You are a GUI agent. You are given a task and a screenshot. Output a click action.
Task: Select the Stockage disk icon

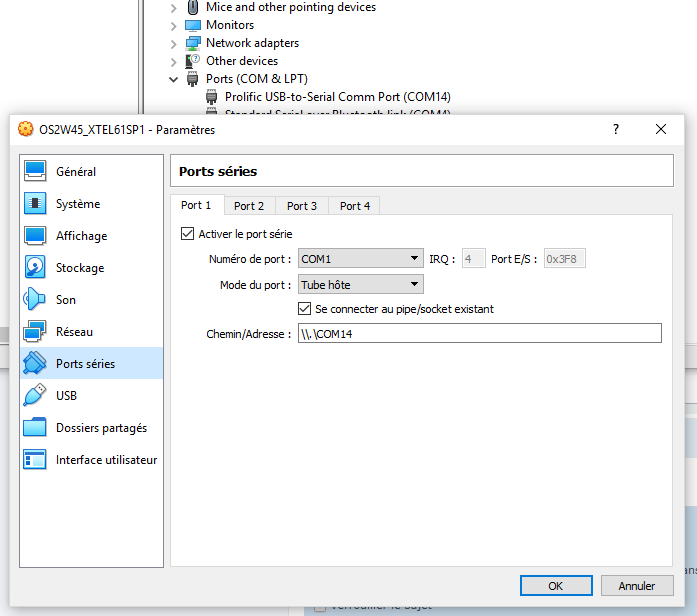[35, 268]
